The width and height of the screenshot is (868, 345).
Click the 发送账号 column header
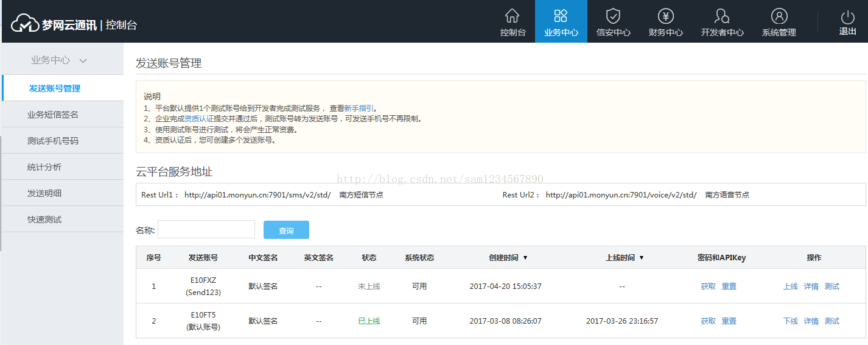pos(203,258)
